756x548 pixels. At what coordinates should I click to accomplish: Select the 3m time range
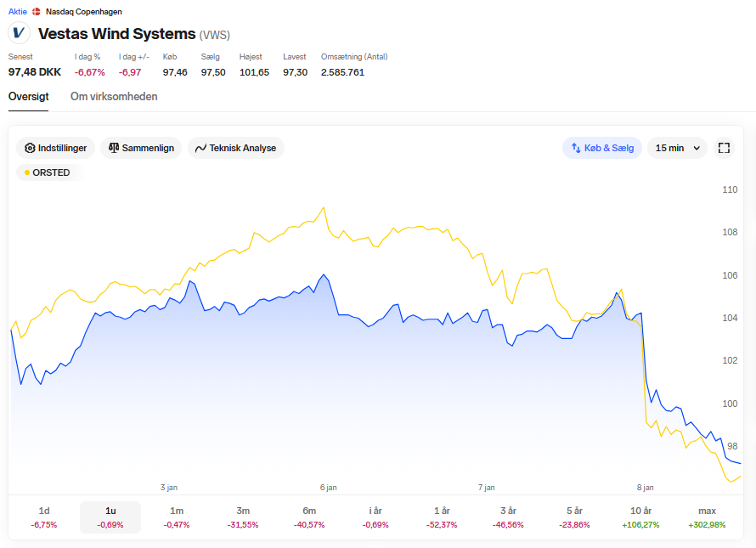click(243, 517)
